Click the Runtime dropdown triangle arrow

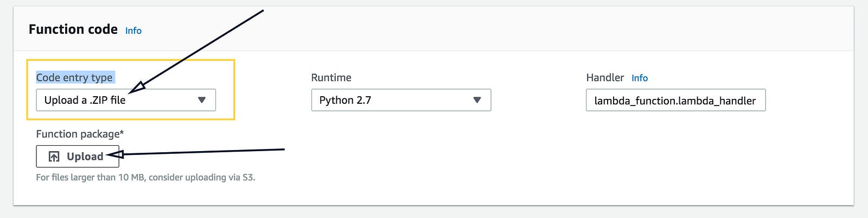point(477,100)
